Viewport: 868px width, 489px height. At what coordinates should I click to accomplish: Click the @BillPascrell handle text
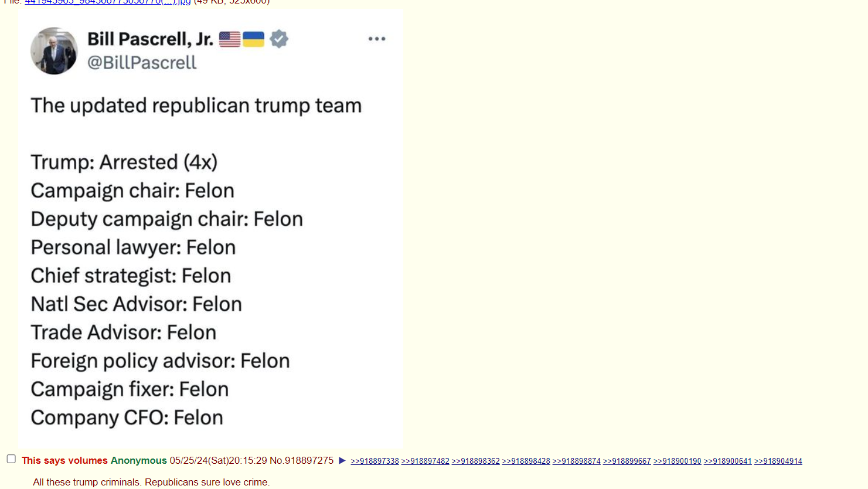click(142, 63)
